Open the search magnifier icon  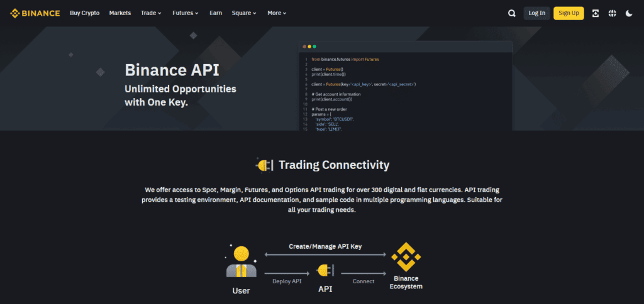click(x=512, y=13)
